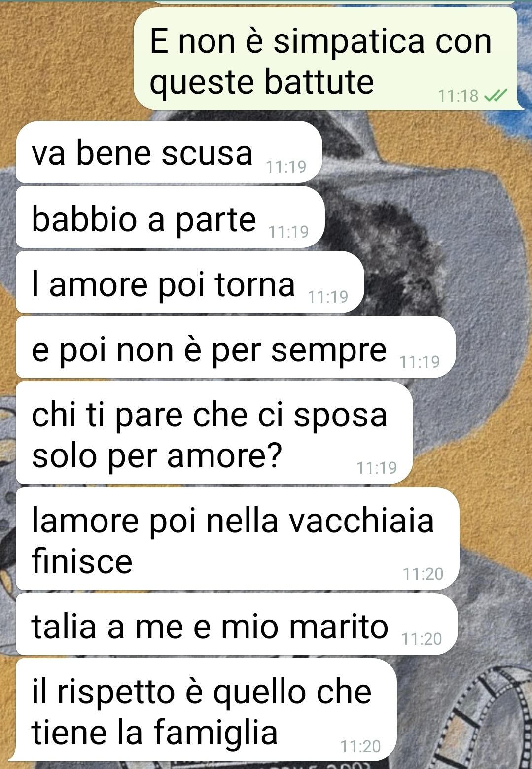Tap the timestamp under 'solo per amore?'
The height and width of the screenshot is (769, 532).
[377, 467]
